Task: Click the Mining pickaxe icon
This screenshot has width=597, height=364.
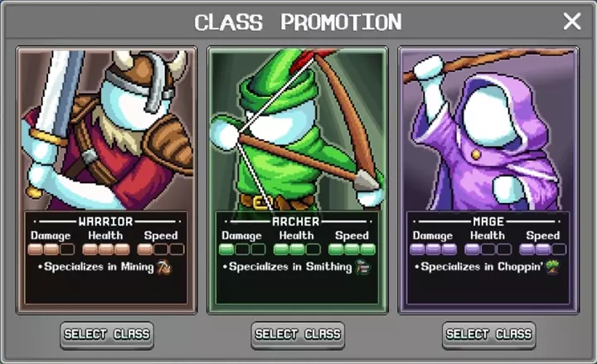Action: point(164,267)
